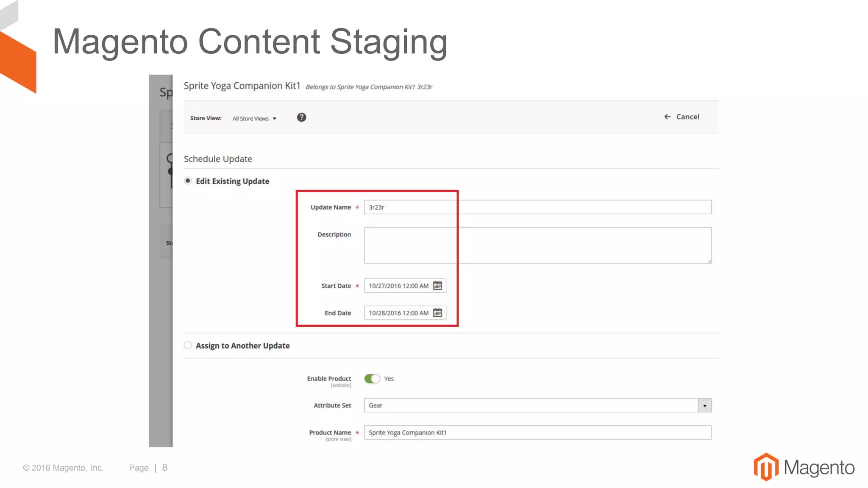Click the Sprite Yoga Companion Kit1 title
This screenshot has width=868, height=488.
coord(242,86)
